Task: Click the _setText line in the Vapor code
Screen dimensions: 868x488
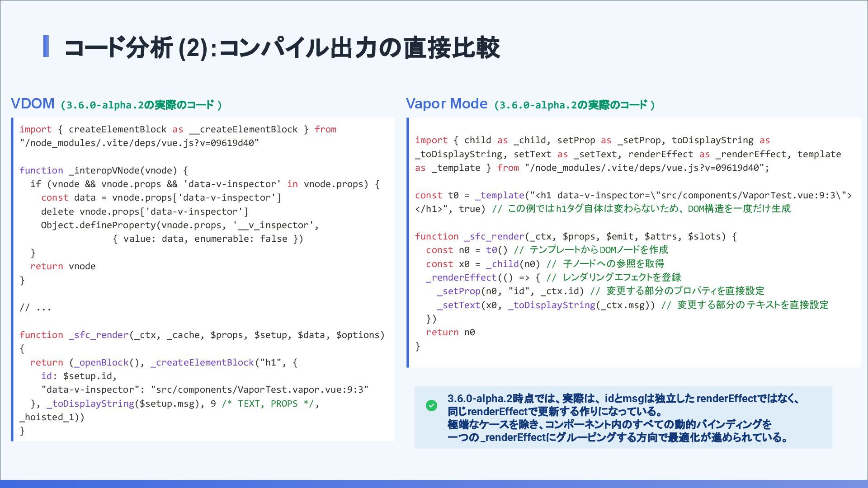Action: pos(545,305)
